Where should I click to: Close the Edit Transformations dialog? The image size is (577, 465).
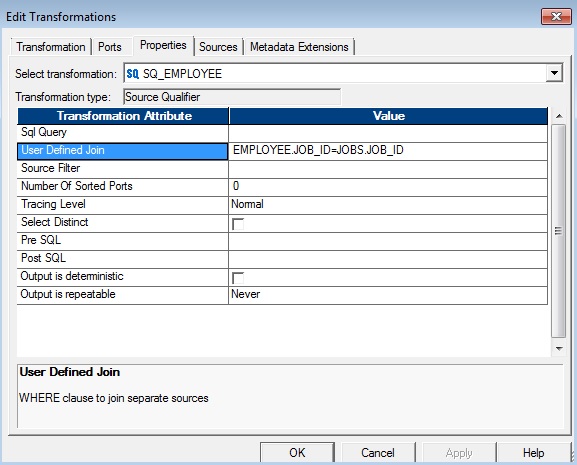[556, 17]
